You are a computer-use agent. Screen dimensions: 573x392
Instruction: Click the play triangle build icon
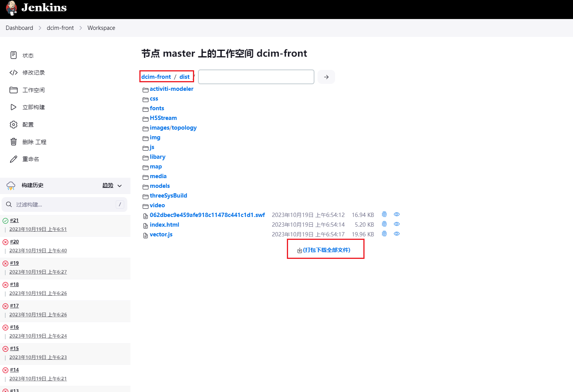[14, 107]
